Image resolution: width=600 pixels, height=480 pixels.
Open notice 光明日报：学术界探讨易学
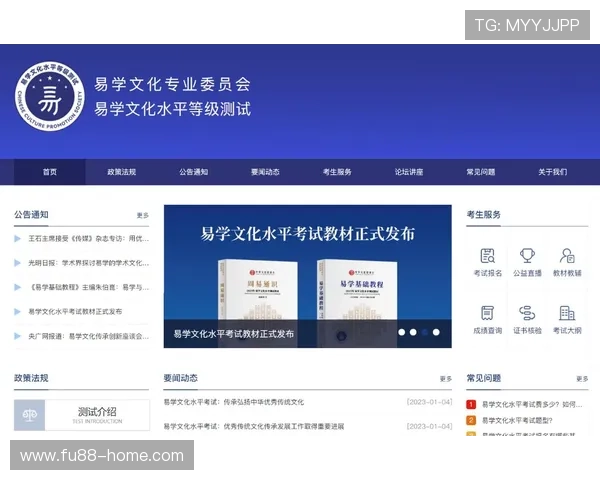(x=88, y=263)
